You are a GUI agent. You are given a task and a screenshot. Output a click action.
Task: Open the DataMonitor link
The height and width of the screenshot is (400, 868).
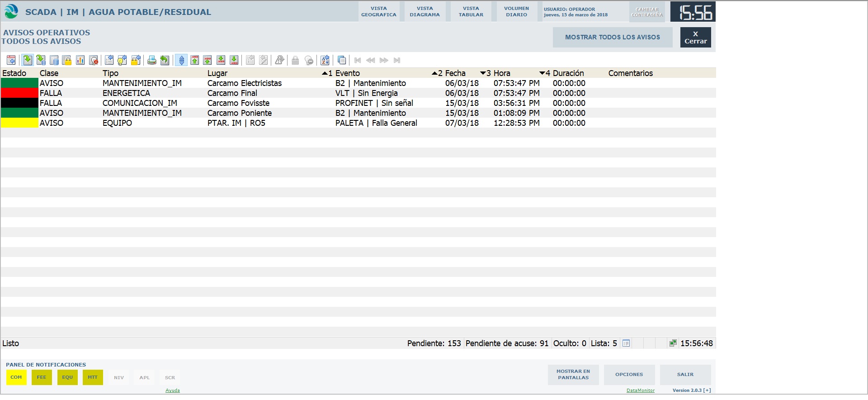[640, 390]
